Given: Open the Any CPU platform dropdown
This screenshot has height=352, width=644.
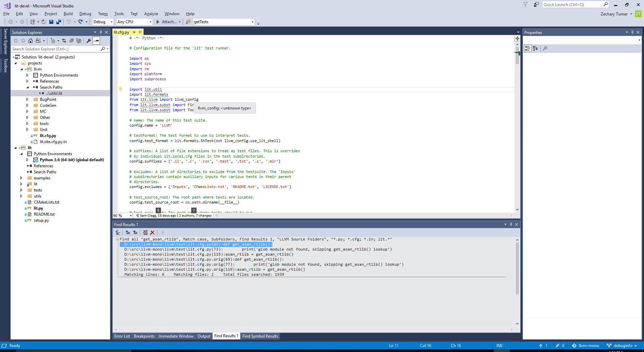Looking at the screenshot, I should pyautogui.click(x=135, y=22).
